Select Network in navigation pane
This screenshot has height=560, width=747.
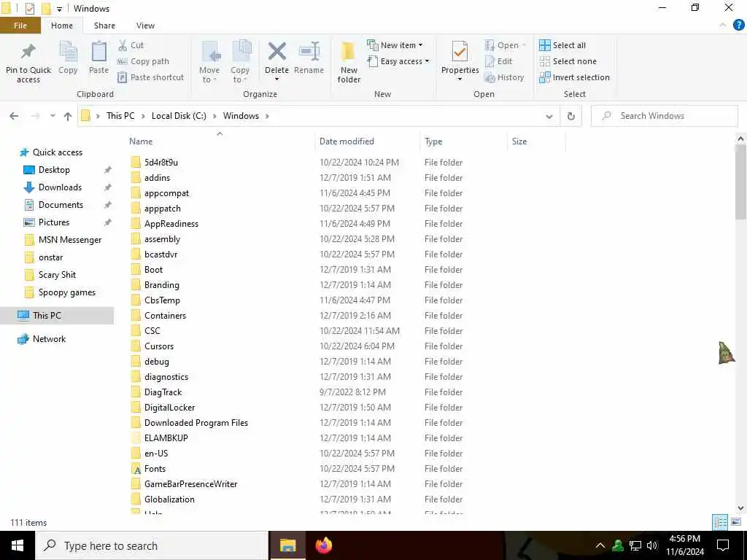pos(49,339)
